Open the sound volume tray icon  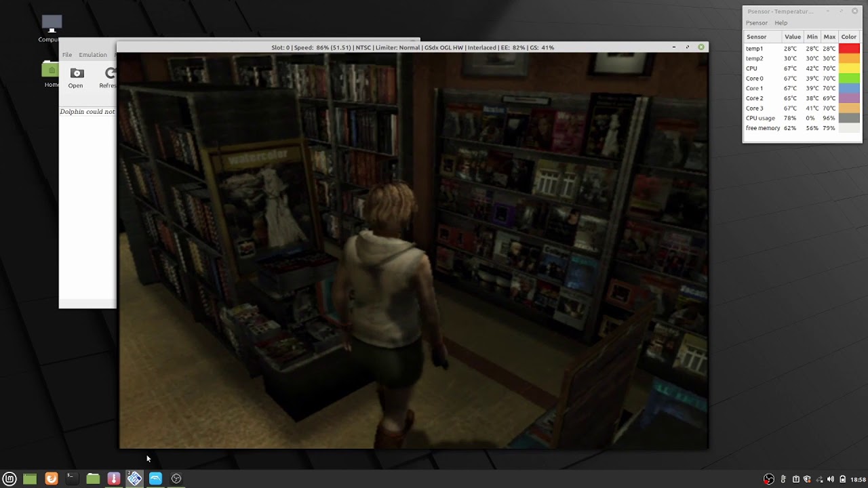pos(831,479)
